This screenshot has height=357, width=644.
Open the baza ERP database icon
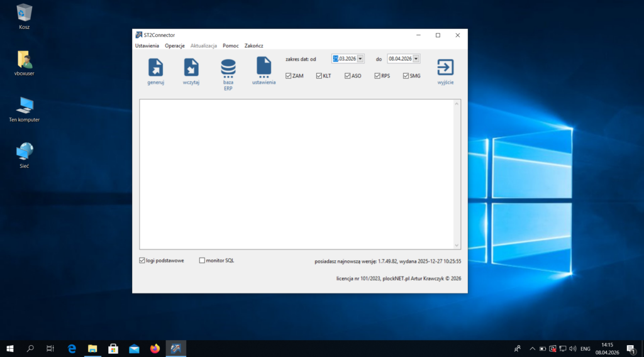pyautogui.click(x=228, y=68)
